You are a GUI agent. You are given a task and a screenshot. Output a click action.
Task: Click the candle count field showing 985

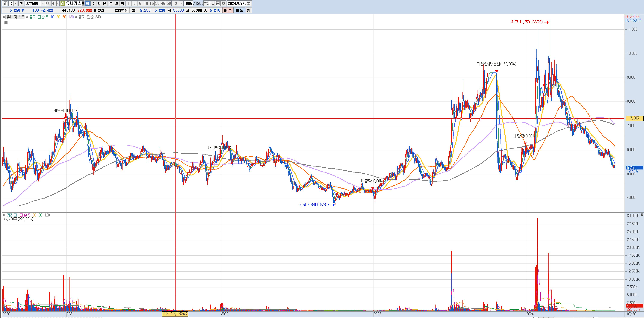(x=189, y=3)
